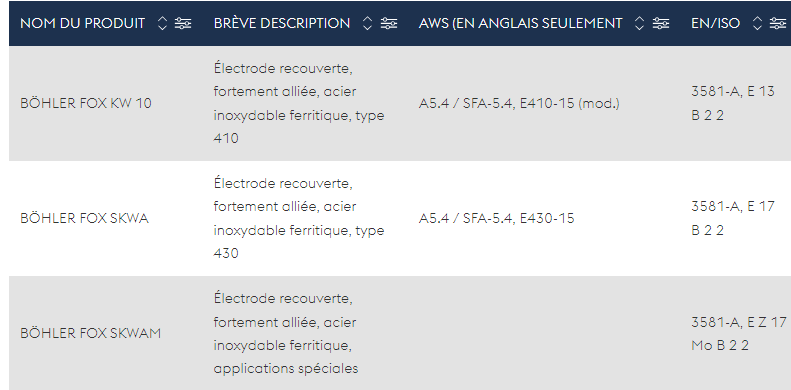The image size is (791, 390).
Task: Click the BRÈVE DESCRIPTION column header
Action: pyautogui.click(x=282, y=23)
